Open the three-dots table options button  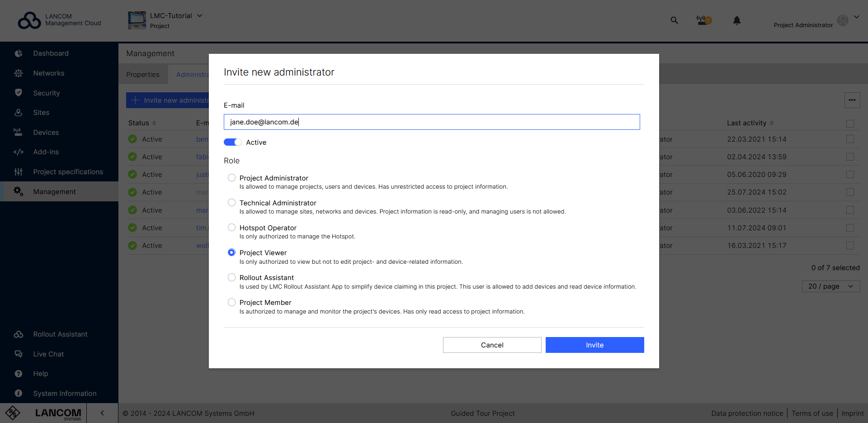[x=852, y=100]
